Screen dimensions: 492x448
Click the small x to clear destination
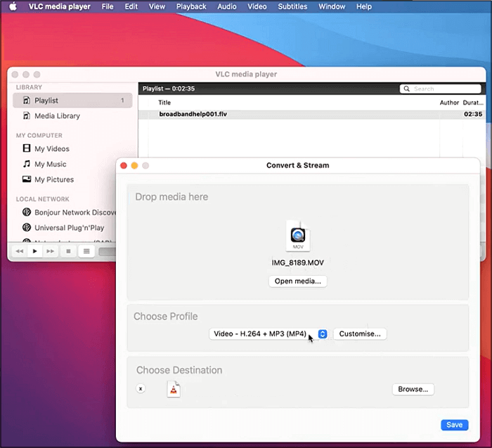(x=141, y=388)
